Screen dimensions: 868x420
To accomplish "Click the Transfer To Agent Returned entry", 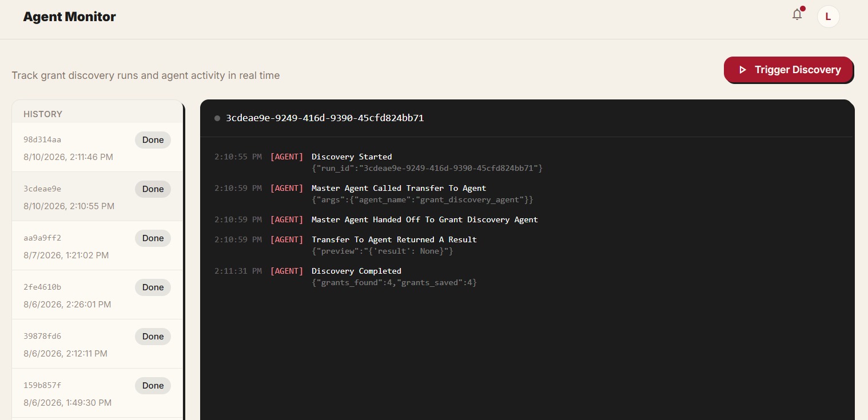I will [x=345, y=245].
